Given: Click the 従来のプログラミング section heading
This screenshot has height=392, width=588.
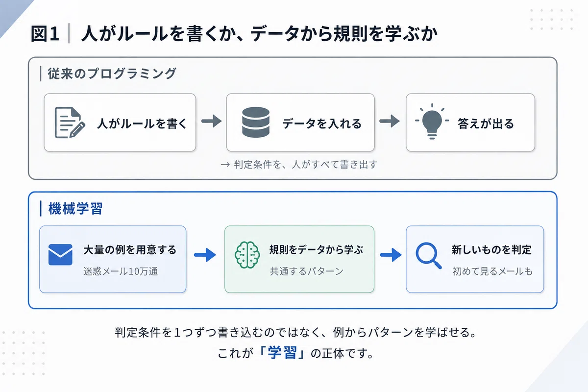Looking at the screenshot, I should pyautogui.click(x=112, y=74).
